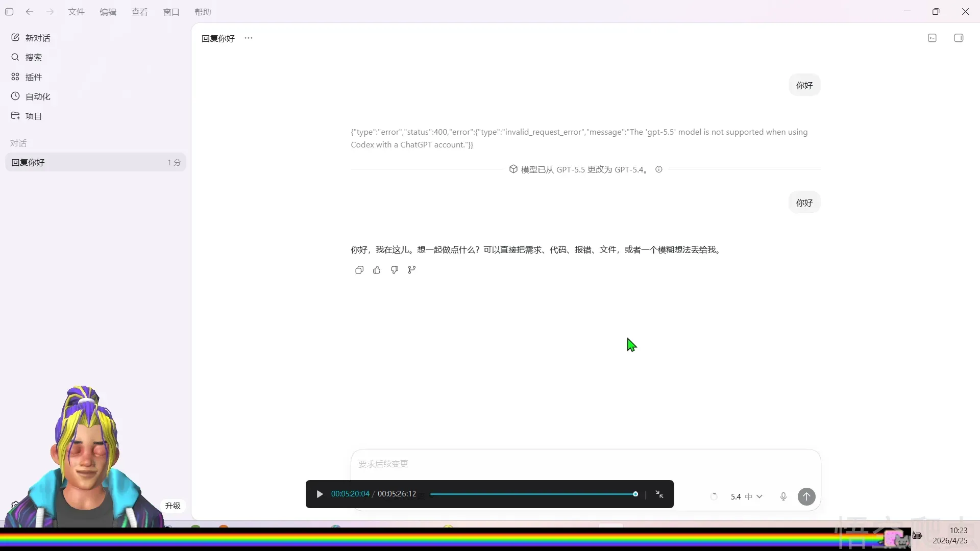Click the microphone voice input icon

click(783, 496)
